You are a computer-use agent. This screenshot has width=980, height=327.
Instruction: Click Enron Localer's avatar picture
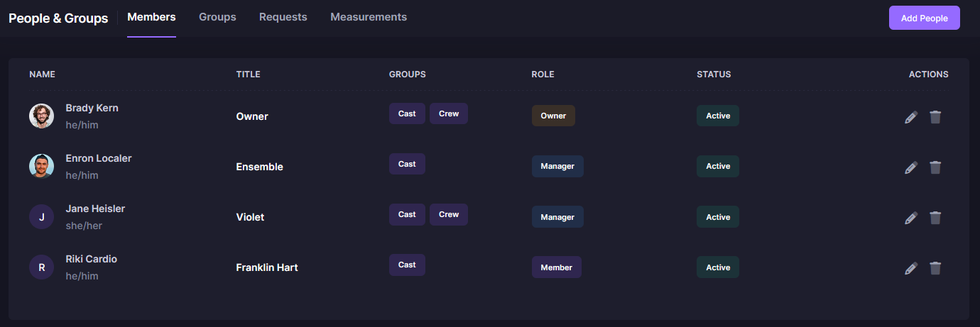[x=41, y=166]
